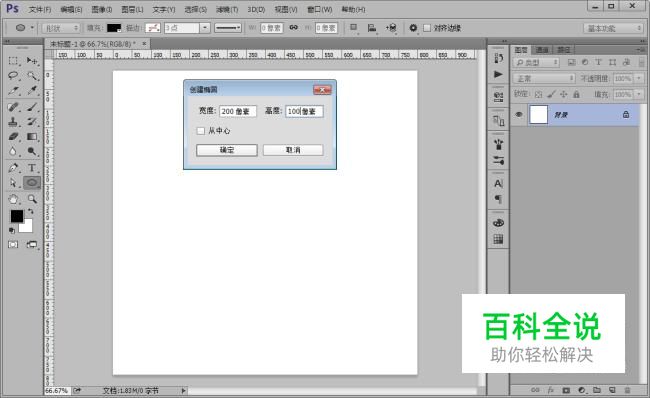The height and width of the screenshot is (398, 650).
Task: Select the Eraser tool
Action: coord(13,136)
